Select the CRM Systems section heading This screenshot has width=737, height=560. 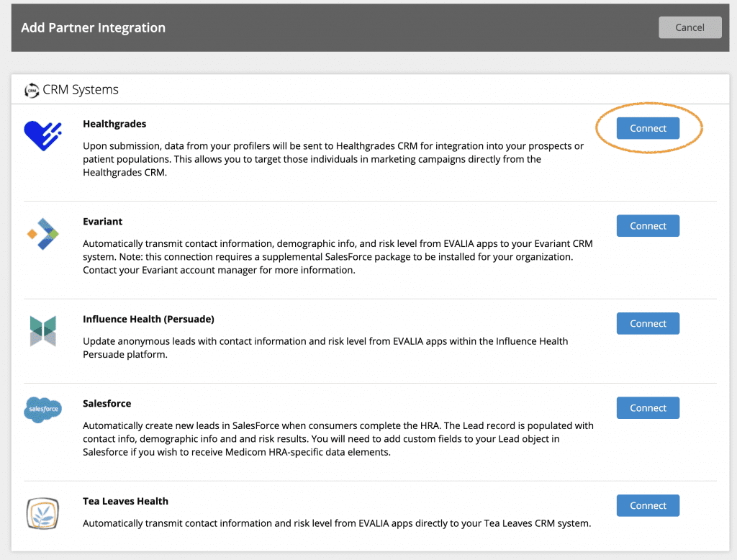click(x=81, y=89)
